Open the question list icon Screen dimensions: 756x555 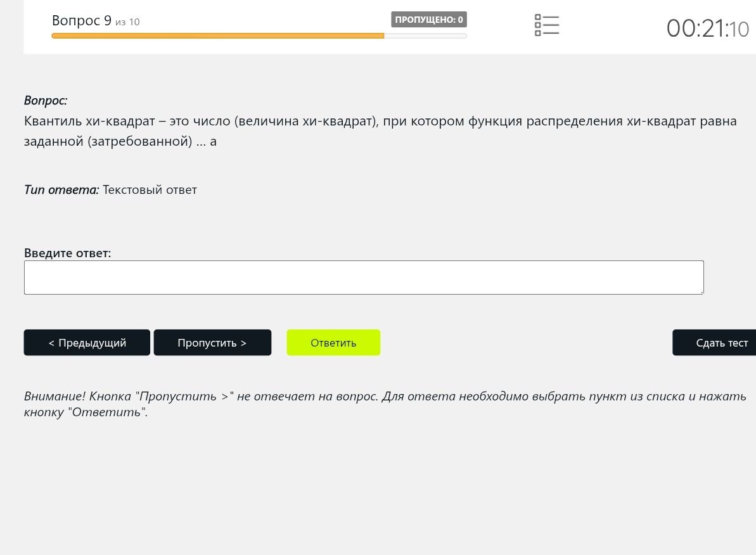pyautogui.click(x=547, y=25)
